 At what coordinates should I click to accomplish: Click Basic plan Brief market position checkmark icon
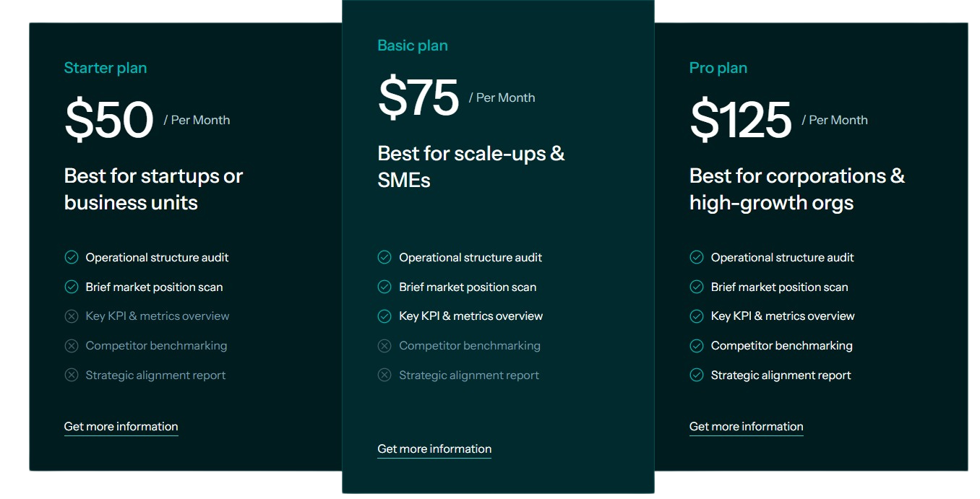click(384, 287)
